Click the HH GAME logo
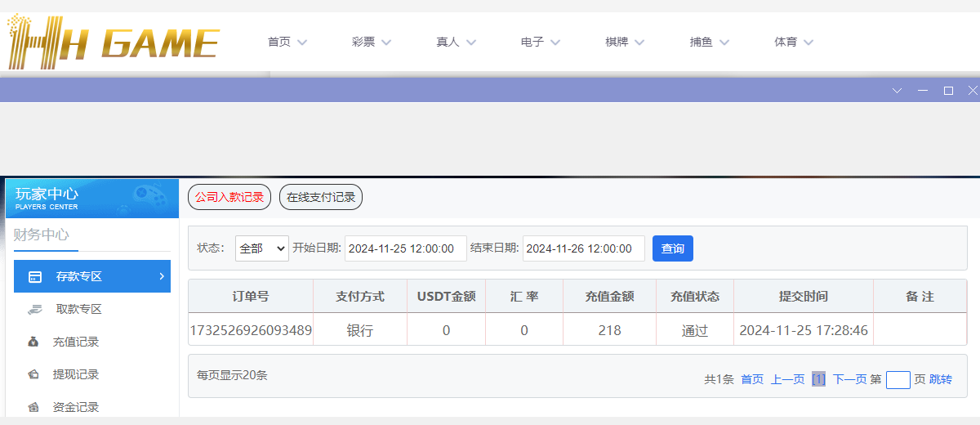Screen dimensions: 980x425 (113, 42)
